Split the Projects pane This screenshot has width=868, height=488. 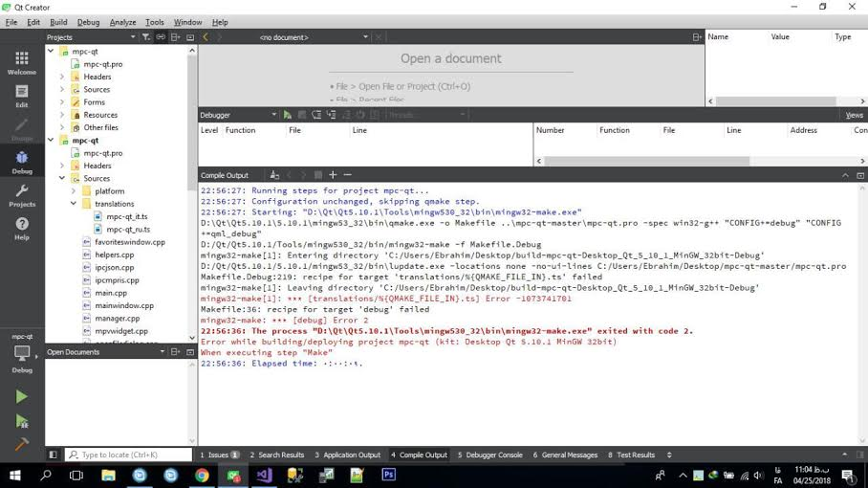[176, 37]
